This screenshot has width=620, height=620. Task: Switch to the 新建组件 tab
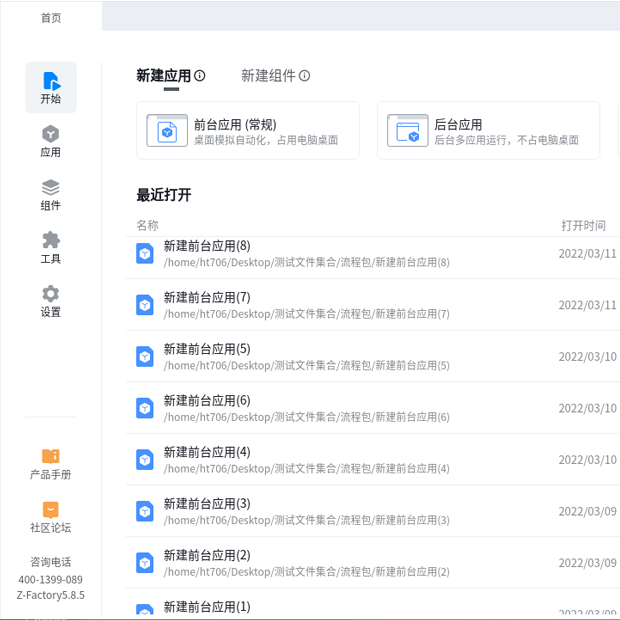268,76
